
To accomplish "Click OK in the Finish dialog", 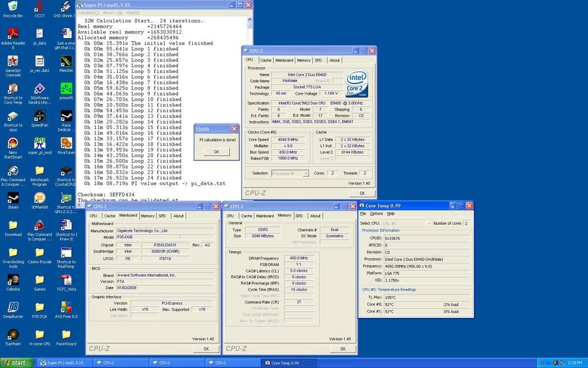I will 216,152.
